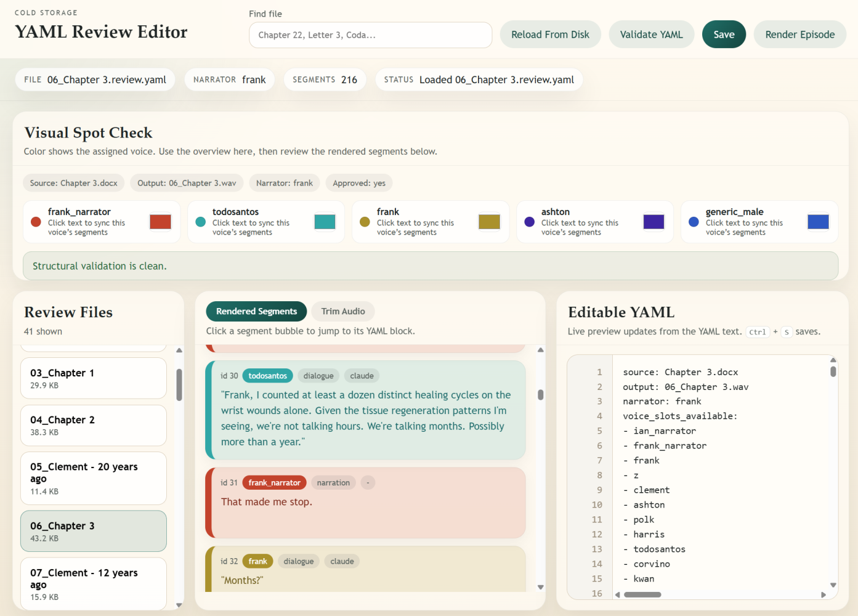Viewport: 858px width, 616px height.
Task: Click the generic_male blue color dot
Action: (x=694, y=222)
